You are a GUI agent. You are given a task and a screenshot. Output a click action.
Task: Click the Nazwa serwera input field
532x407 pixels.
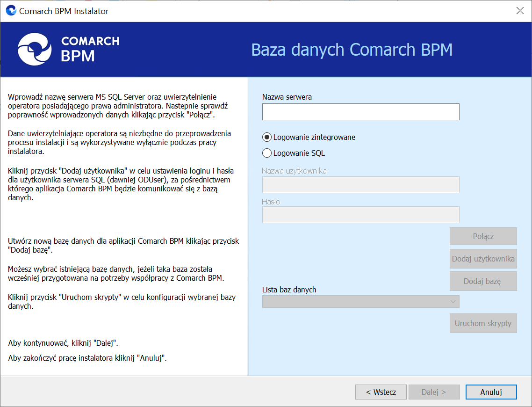click(360, 112)
